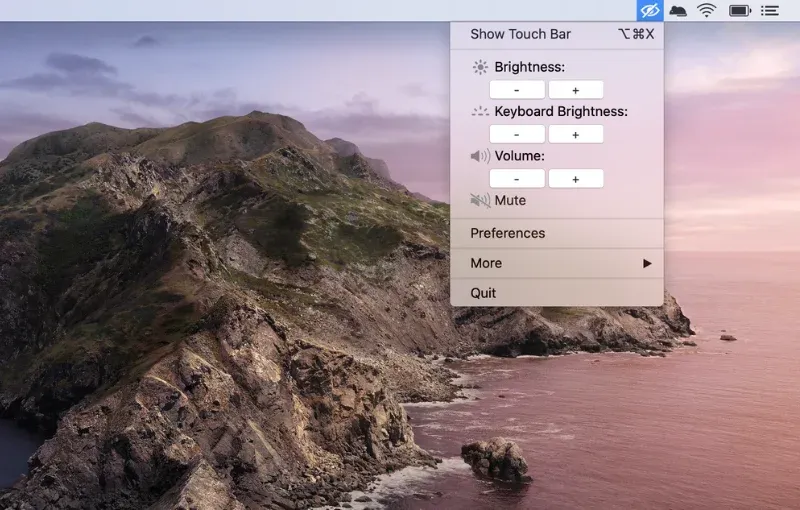Turn Volume up with plus button
800x510 pixels.
point(576,179)
